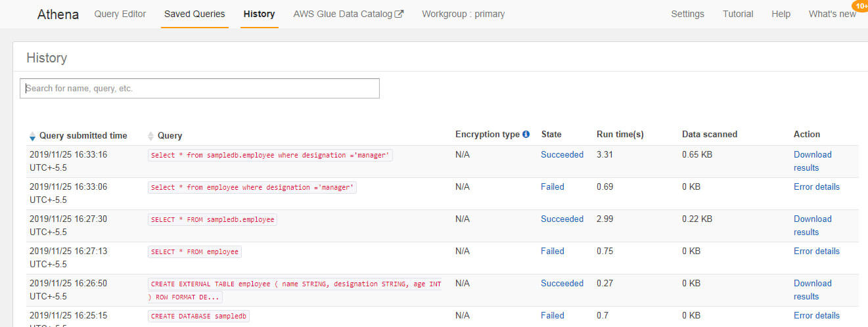Image resolution: width=868 pixels, height=327 pixels.
Task: Click the history search input field
Action: (x=200, y=89)
